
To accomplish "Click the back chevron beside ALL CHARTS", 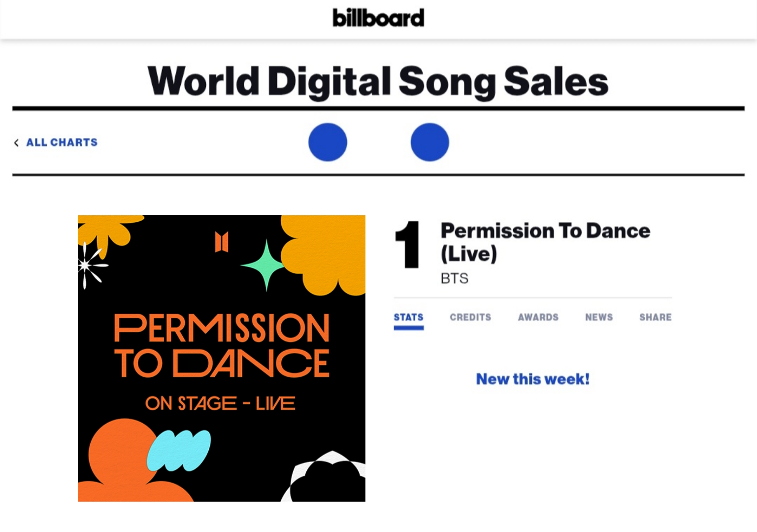I will tap(16, 143).
